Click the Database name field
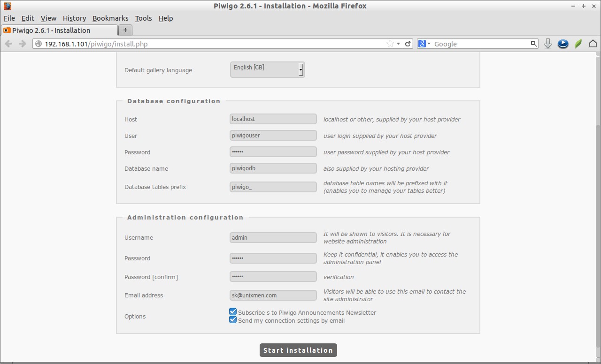The height and width of the screenshot is (364, 601). coord(273,168)
